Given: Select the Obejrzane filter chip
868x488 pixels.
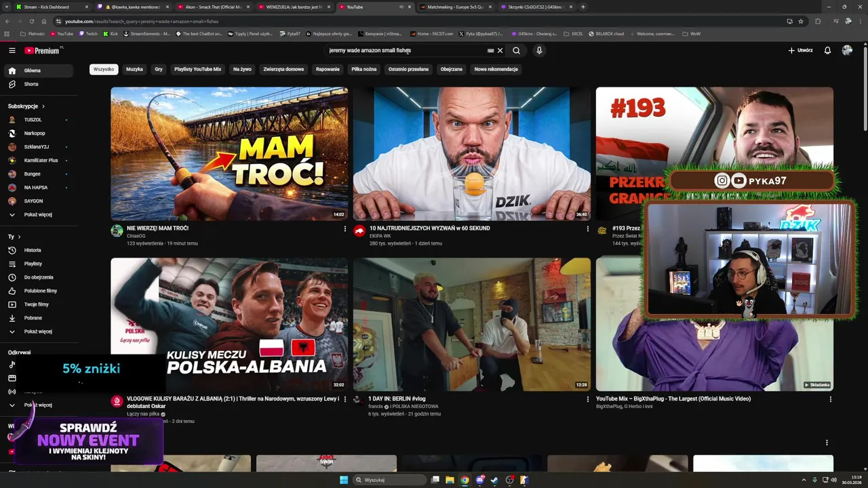Looking at the screenshot, I should (452, 69).
